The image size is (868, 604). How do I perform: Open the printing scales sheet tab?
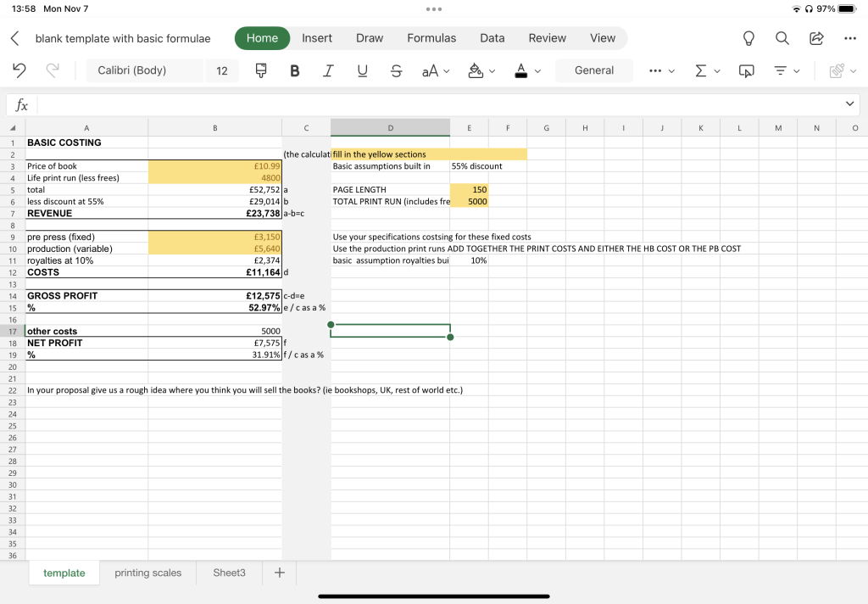point(147,573)
